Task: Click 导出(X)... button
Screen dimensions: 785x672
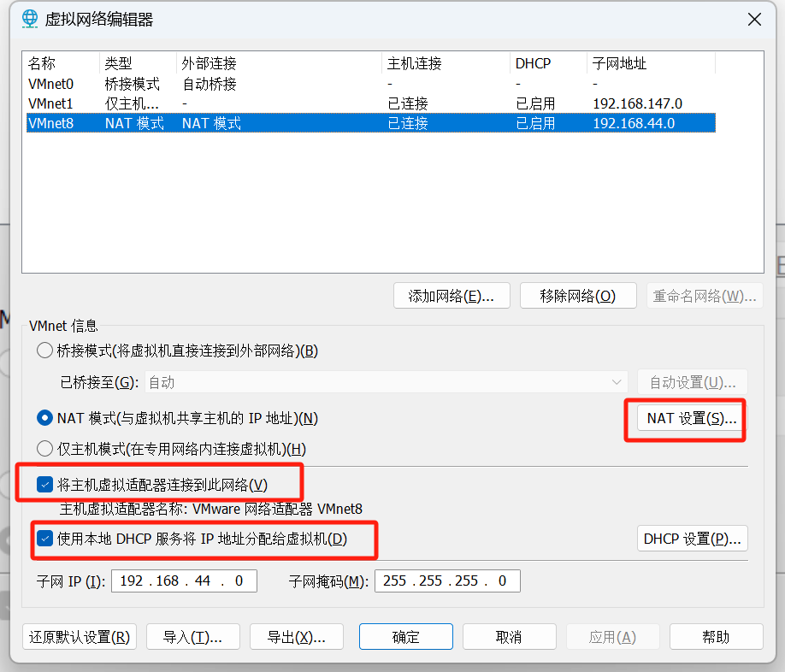Action: pyautogui.click(x=297, y=636)
